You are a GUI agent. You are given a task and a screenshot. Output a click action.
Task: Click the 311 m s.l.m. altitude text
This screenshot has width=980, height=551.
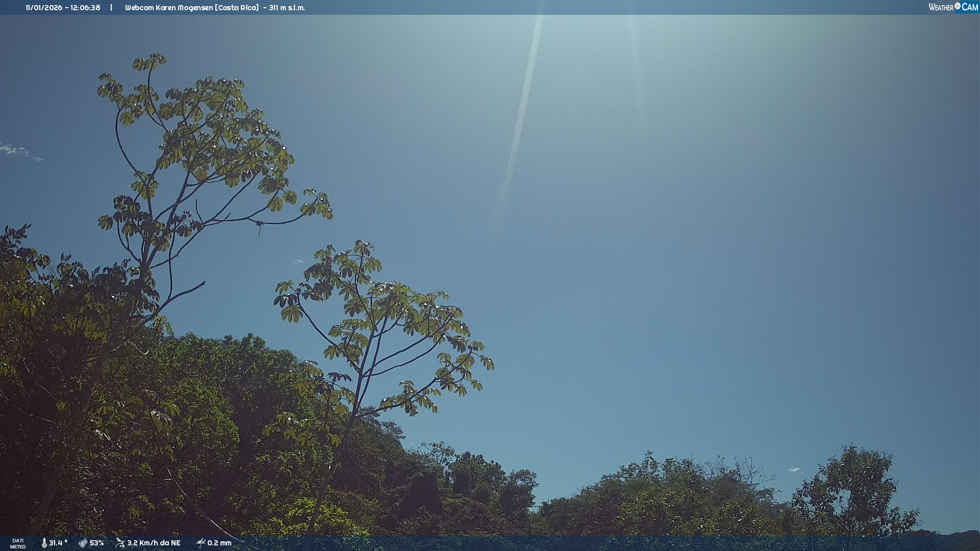[287, 8]
